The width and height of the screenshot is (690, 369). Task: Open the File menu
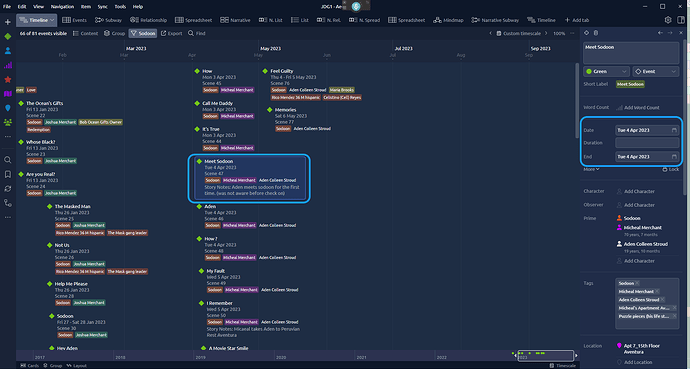tap(7, 7)
